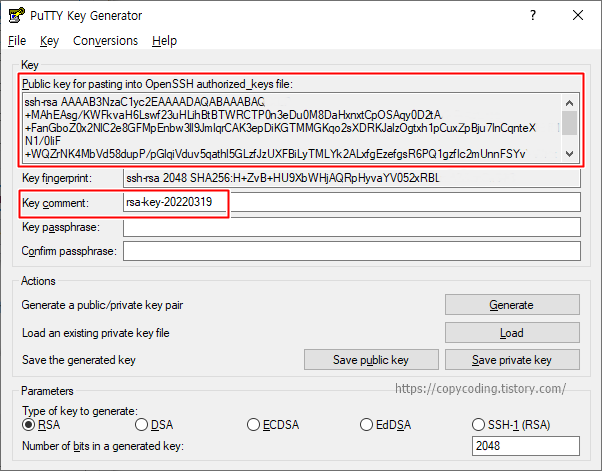This screenshot has width=602, height=471.
Task: Focus the Confirm passphrase field
Action: pos(352,251)
